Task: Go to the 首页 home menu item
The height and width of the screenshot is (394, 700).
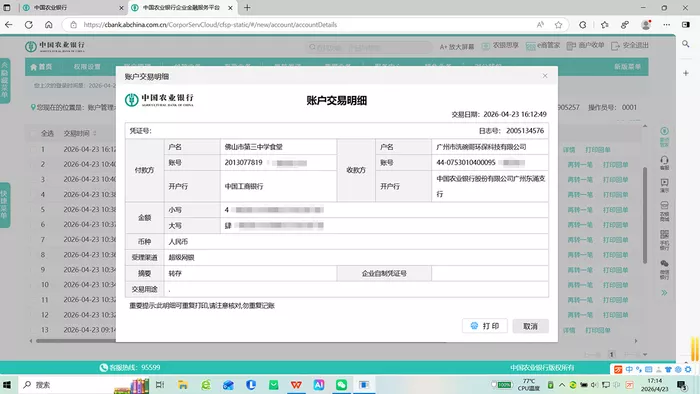Action: click(41, 66)
